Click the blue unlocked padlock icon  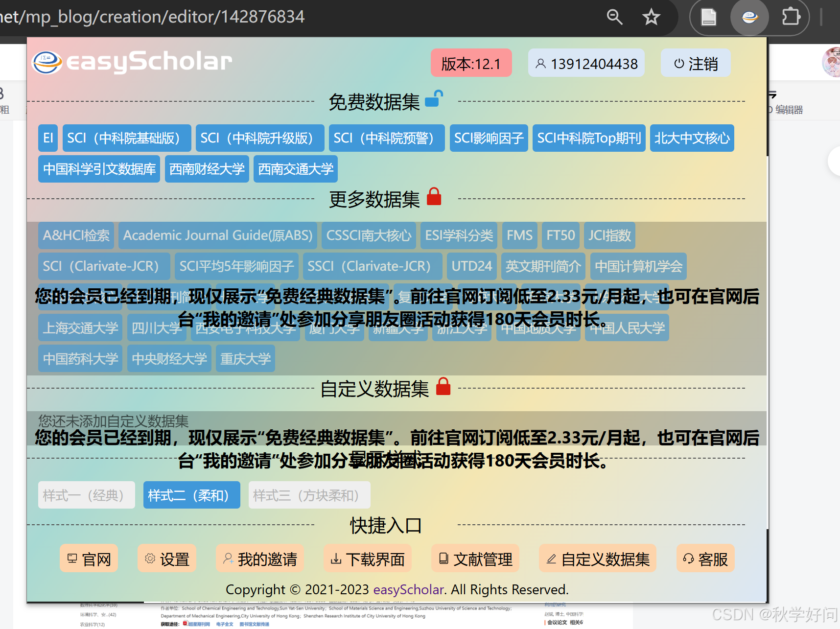(x=434, y=98)
